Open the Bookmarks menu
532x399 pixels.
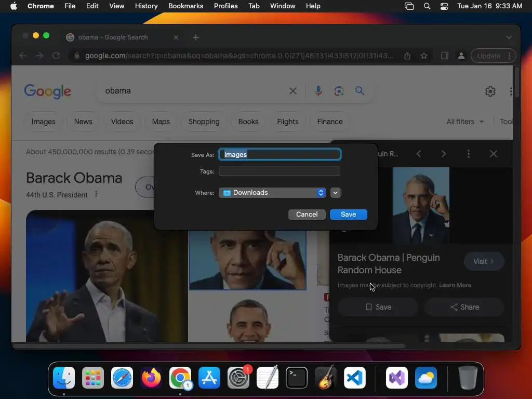coord(185,6)
